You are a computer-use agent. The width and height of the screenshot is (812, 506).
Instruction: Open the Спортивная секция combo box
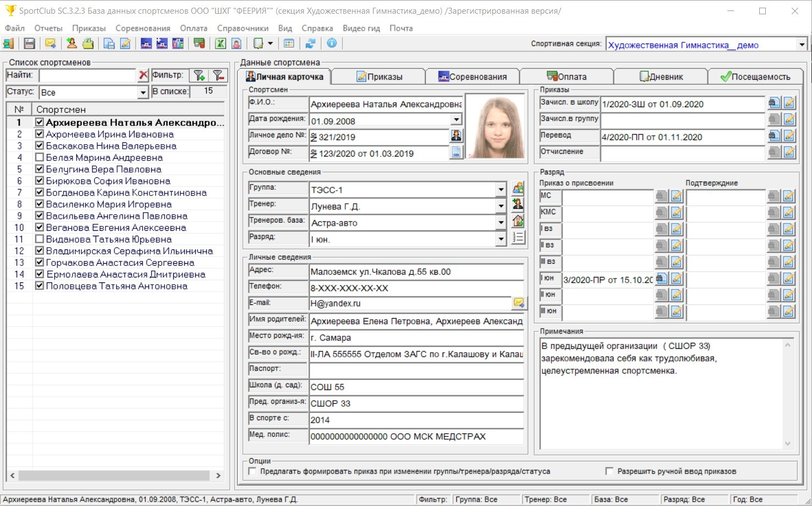[802, 45]
